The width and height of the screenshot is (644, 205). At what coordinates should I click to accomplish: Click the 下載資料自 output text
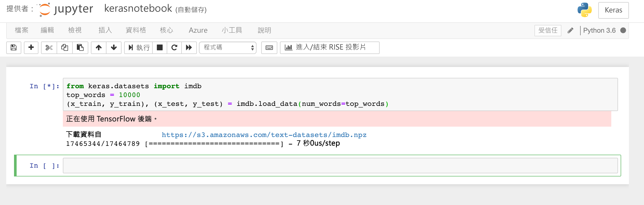pyautogui.click(x=84, y=134)
